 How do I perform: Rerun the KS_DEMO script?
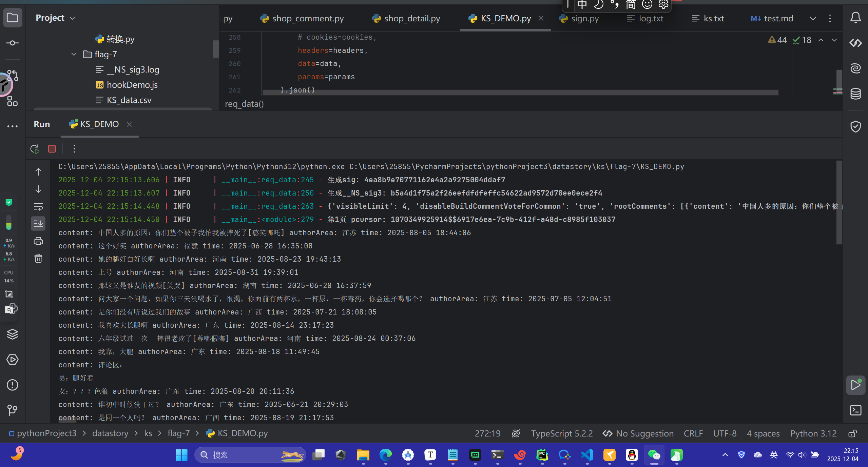35,149
